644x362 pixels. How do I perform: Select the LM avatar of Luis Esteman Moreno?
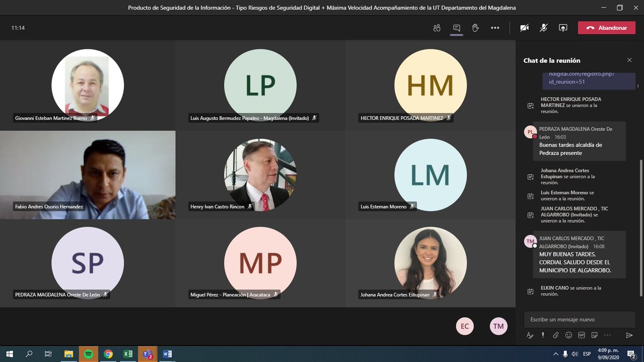pyautogui.click(x=430, y=175)
